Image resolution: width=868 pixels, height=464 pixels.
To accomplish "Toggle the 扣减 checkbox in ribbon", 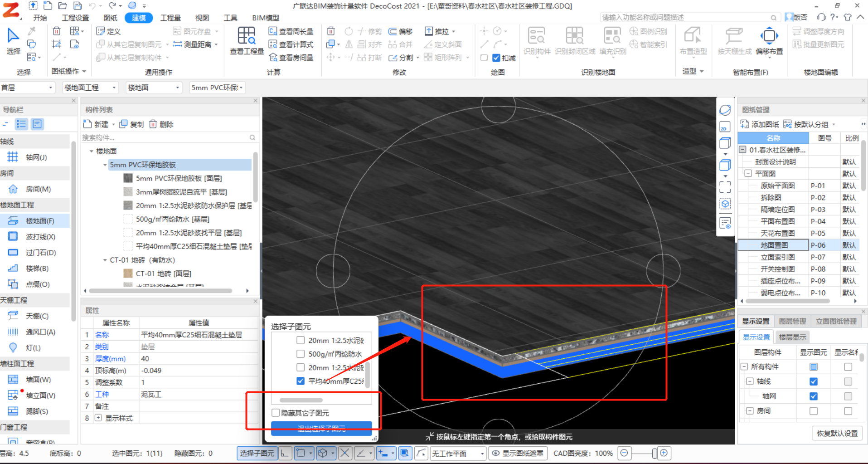I will pyautogui.click(x=496, y=58).
